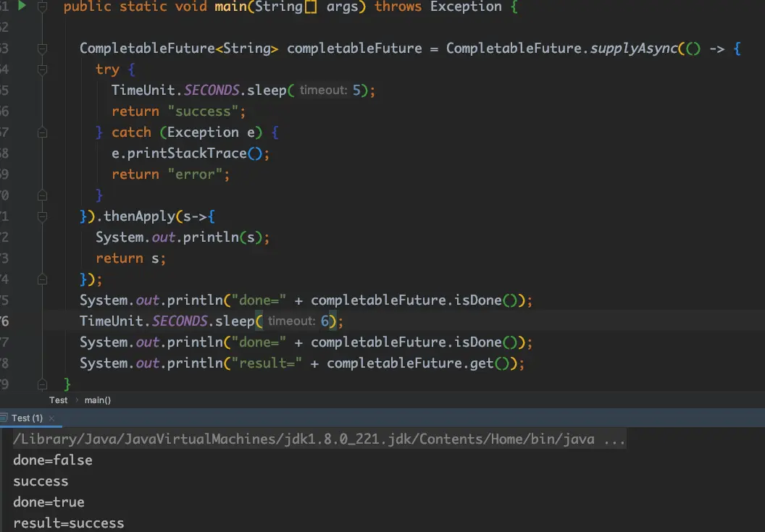Click fold end marker at main closing brace
Screen dimensions: 765x532
tap(43, 384)
